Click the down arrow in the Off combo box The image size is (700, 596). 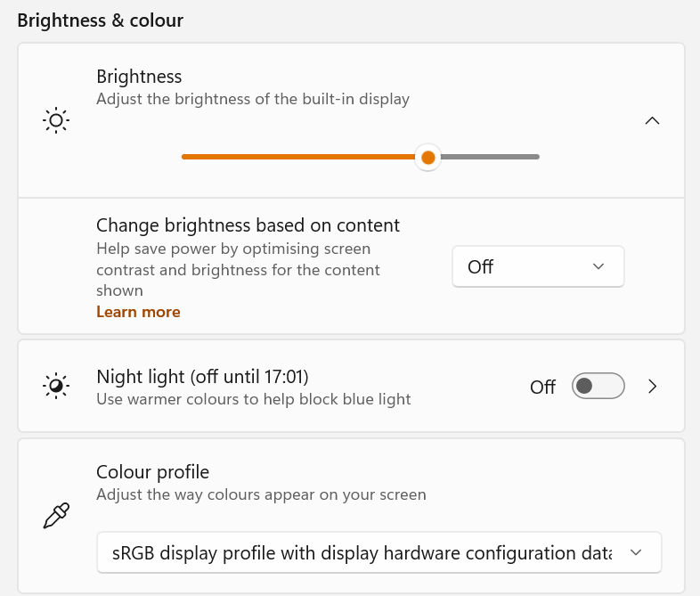[x=598, y=266]
